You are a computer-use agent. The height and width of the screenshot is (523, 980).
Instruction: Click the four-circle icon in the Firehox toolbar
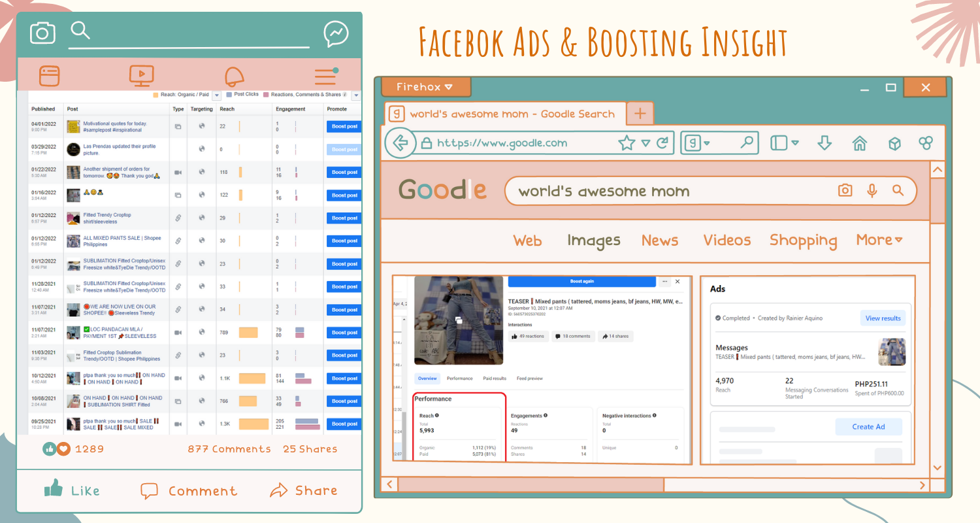[926, 143]
